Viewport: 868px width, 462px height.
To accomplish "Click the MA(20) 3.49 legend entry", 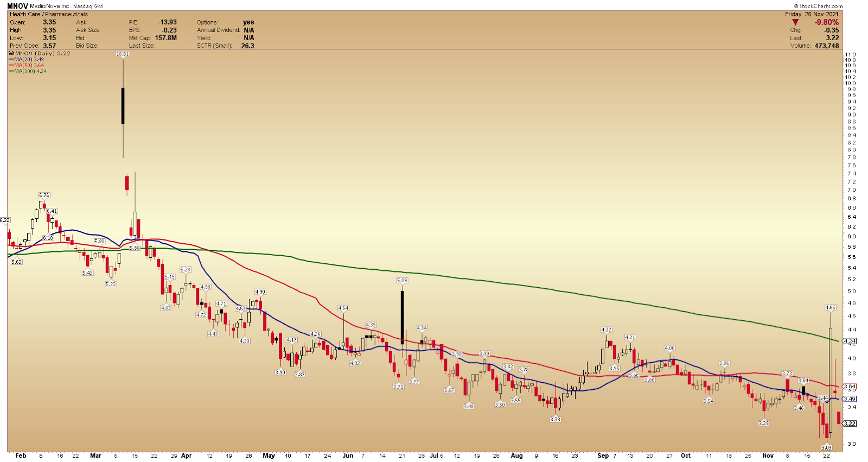I will click(26, 59).
